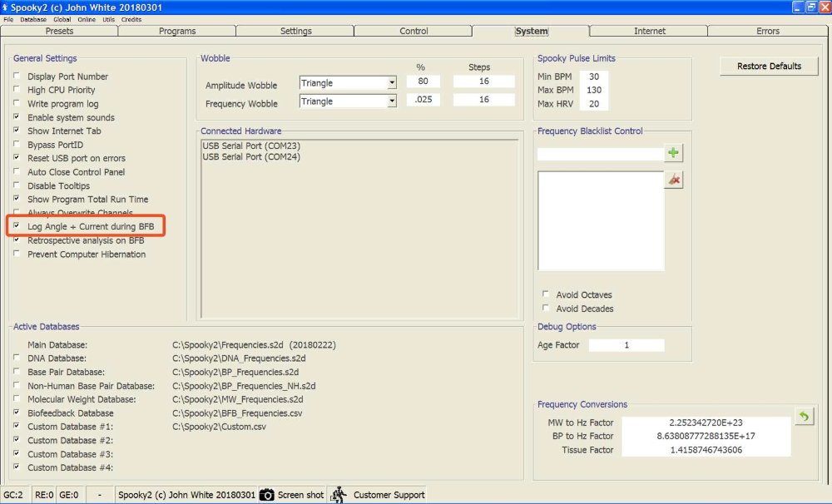Click Frequency Wobble Steps field
Screen dimensions: 832x504
[x=484, y=99]
